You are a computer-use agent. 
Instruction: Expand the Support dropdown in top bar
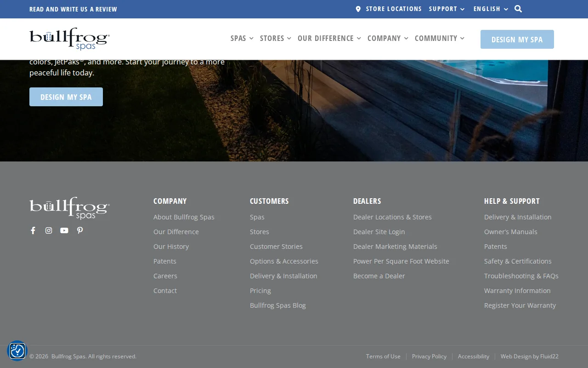click(447, 9)
